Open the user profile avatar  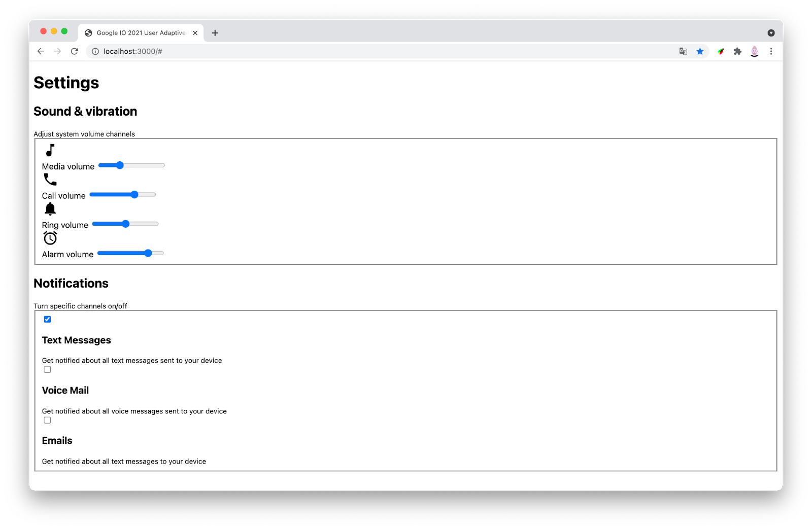click(x=754, y=51)
